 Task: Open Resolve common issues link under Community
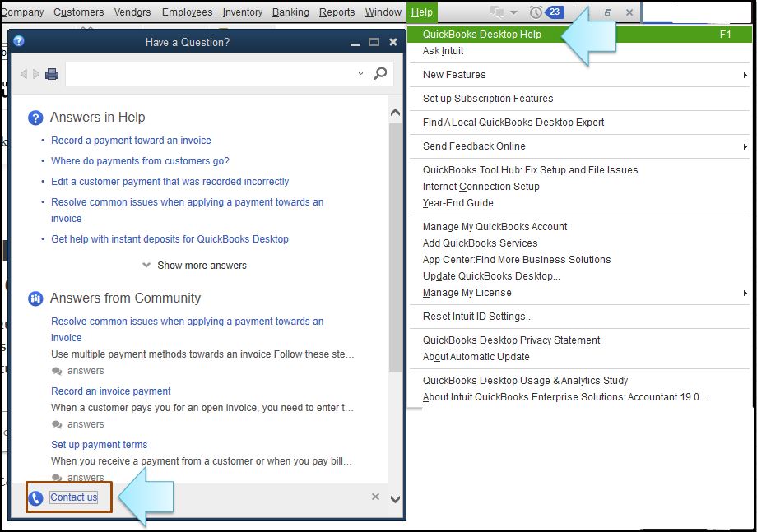point(188,330)
